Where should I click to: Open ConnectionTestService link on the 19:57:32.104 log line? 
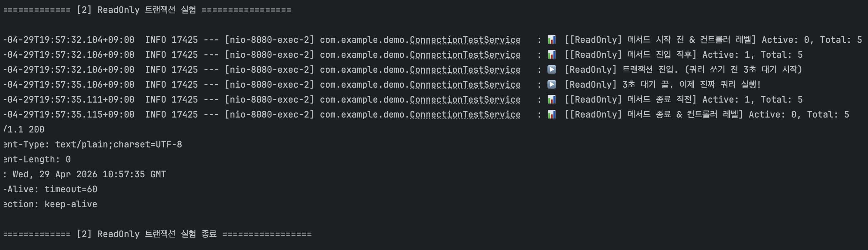(465, 40)
